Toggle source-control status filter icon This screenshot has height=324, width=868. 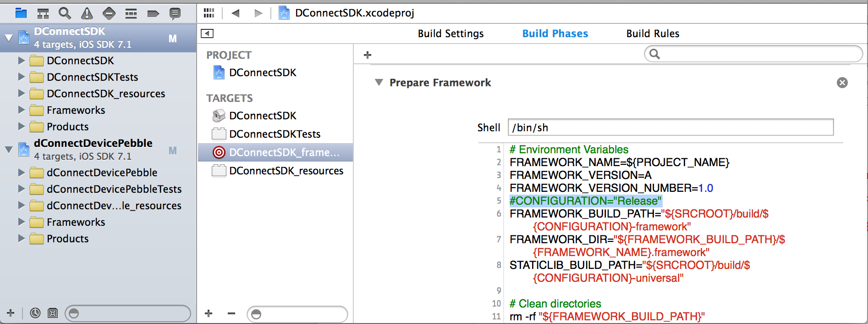[53, 313]
